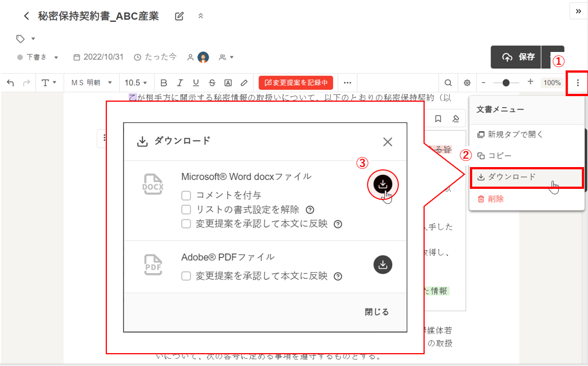Open the ＭＳ 明朝 font dropdown
Image resolution: width=588 pixels, height=366 pixels.
tap(92, 83)
